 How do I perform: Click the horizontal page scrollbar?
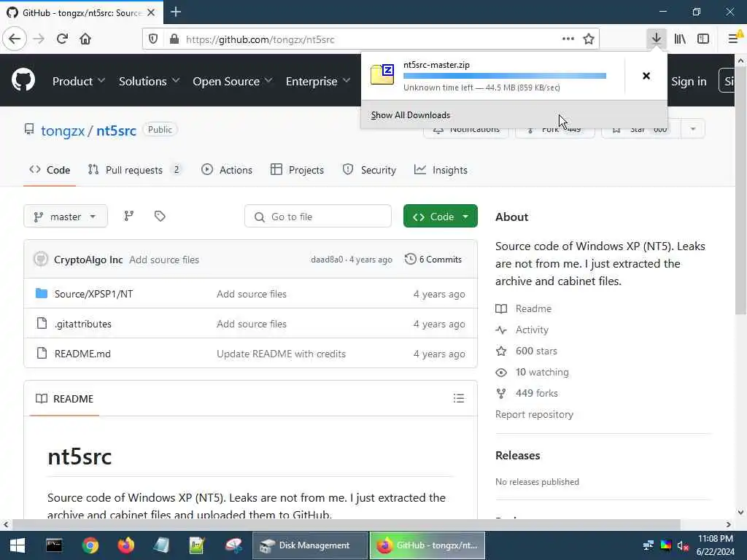pyautogui.click(x=347, y=524)
